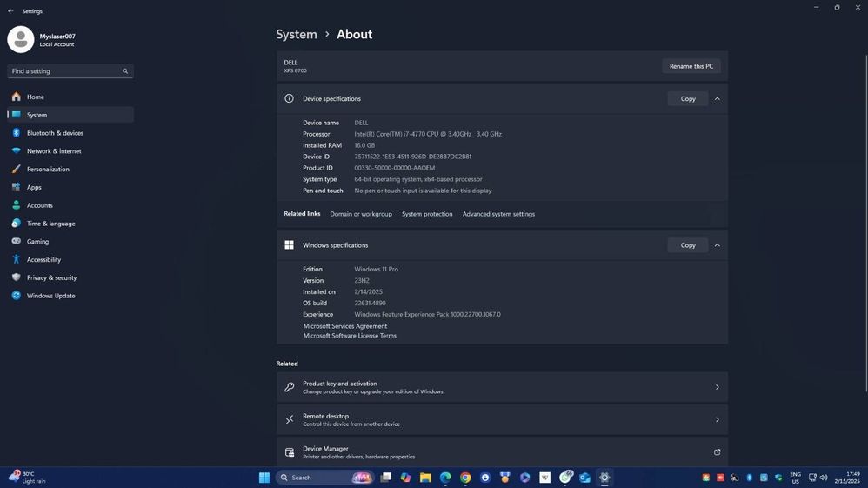Image resolution: width=868 pixels, height=488 pixels.
Task: Click the Accessibility figure icon
Action: pos(16,259)
